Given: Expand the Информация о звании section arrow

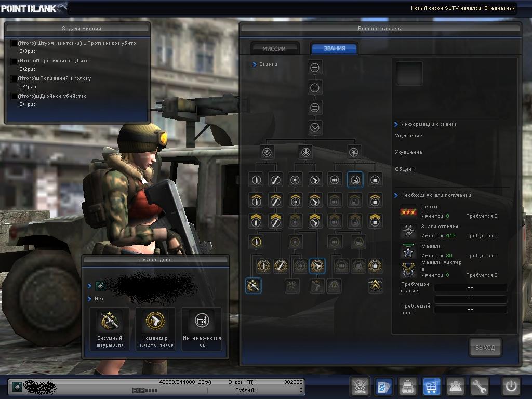Looking at the screenshot, I should (396, 124).
